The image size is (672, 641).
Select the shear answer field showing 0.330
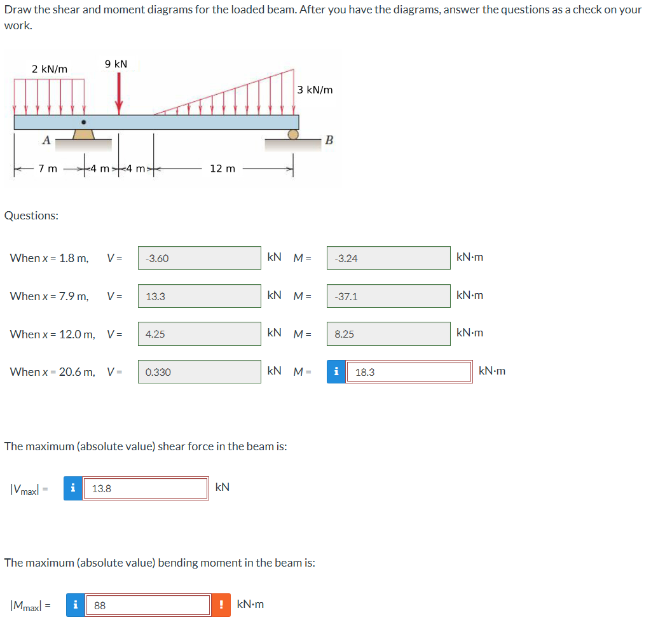[x=198, y=371]
